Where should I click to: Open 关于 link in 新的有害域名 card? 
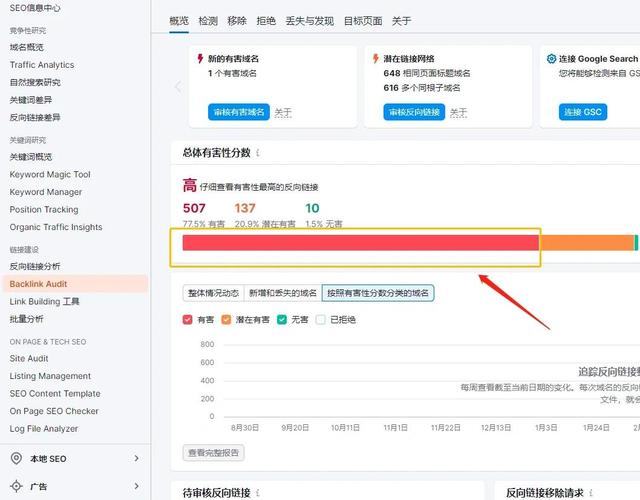tap(283, 112)
